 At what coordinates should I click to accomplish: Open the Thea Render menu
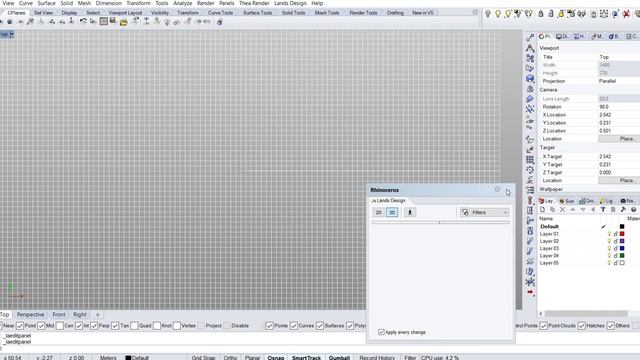[x=254, y=3]
